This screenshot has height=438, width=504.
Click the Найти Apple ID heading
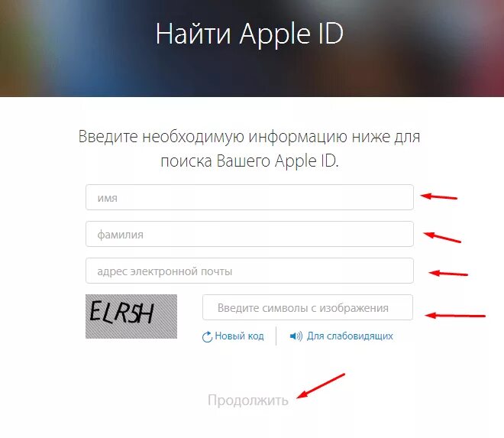coord(250,34)
